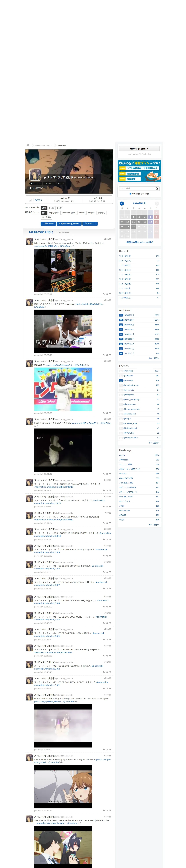The image size is (186, 868).
Task: Click user icon beside @YouTube friend
Action: coord(121,371)
